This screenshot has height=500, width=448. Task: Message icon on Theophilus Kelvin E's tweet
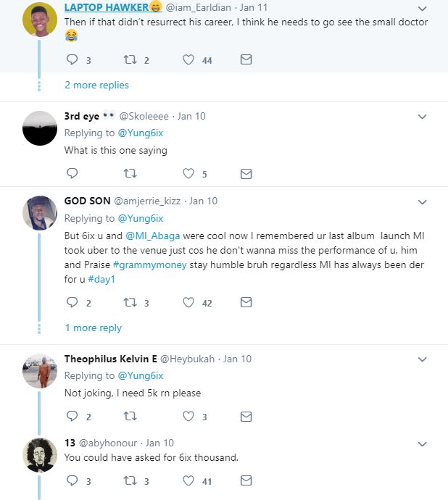(x=246, y=416)
